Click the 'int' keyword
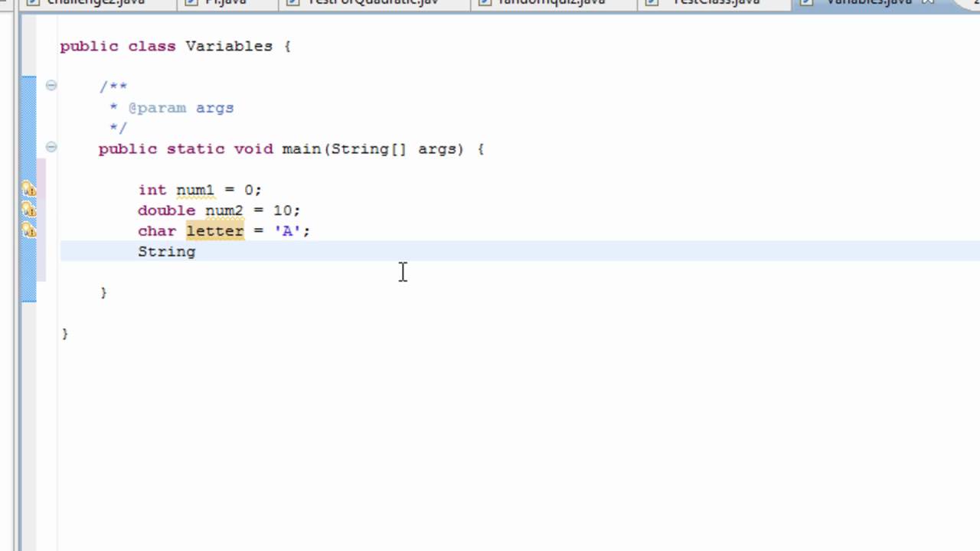980x551 pixels. coord(152,190)
